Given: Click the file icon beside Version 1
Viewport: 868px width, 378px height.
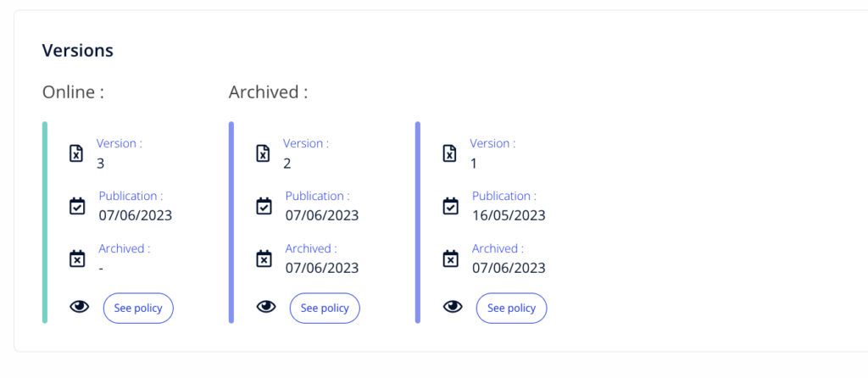Looking at the screenshot, I should [x=450, y=153].
